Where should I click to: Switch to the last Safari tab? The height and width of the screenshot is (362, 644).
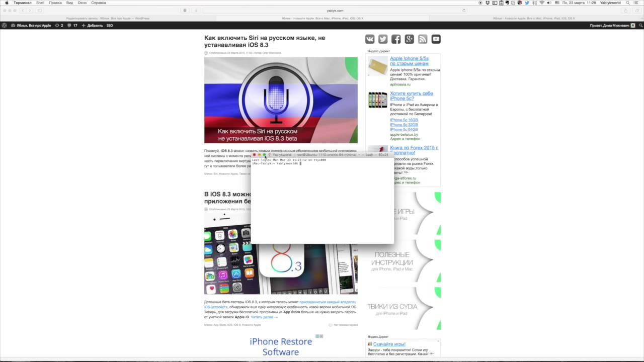point(534,19)
